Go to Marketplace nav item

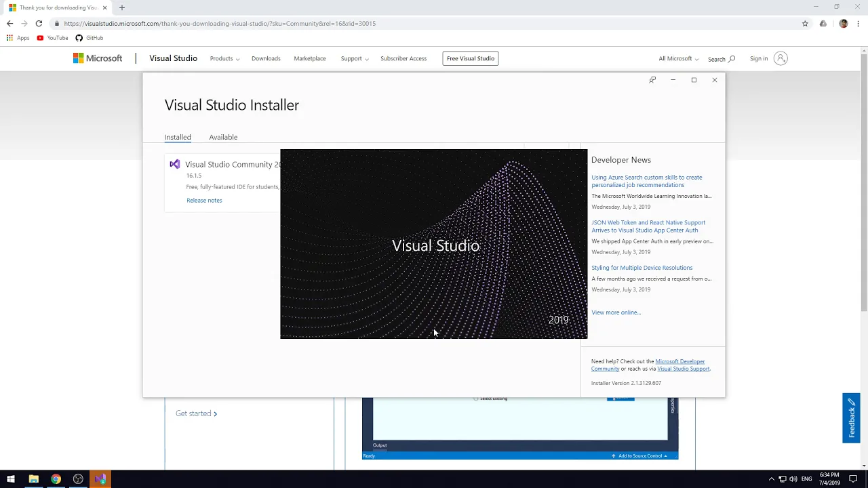[x=310, y=58]
